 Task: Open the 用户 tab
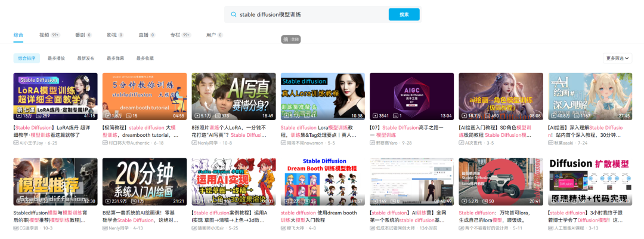(215, 35)
